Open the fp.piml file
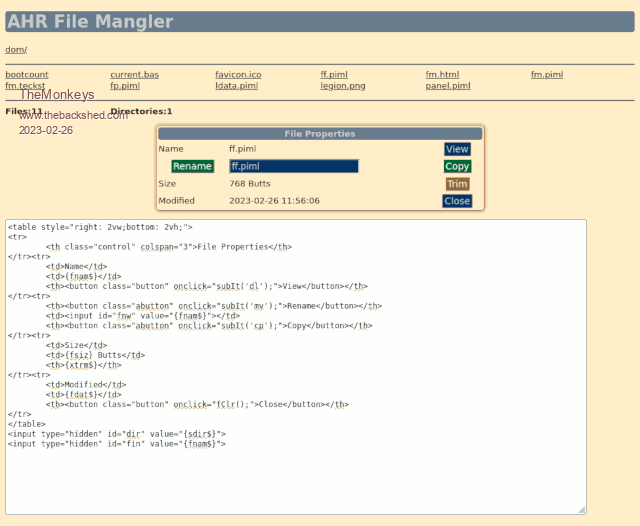Viewport: 640px width, 526px height. point(125,86)
